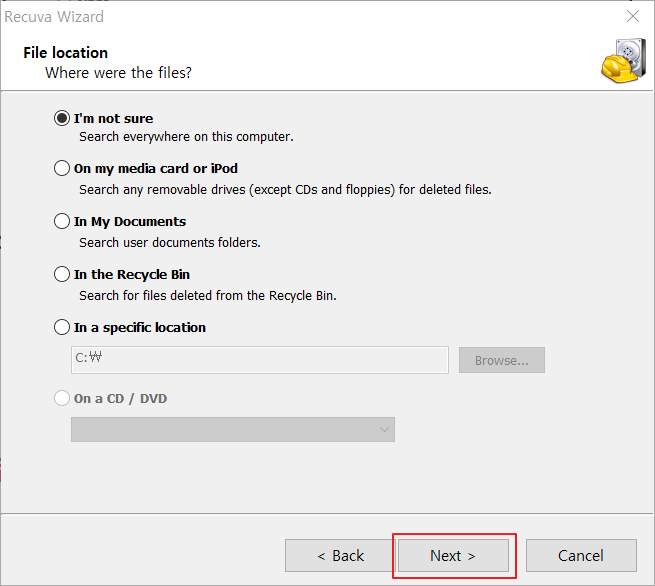Cancel the Recuva Wizard

click(581, 556)
